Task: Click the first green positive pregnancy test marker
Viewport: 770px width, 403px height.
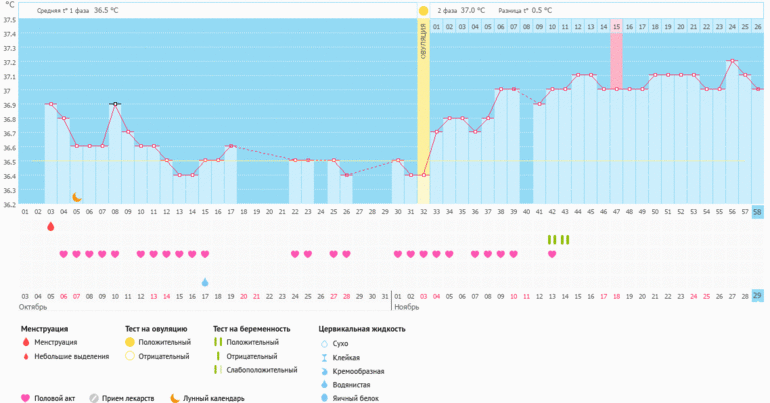Action: [549, 240]
